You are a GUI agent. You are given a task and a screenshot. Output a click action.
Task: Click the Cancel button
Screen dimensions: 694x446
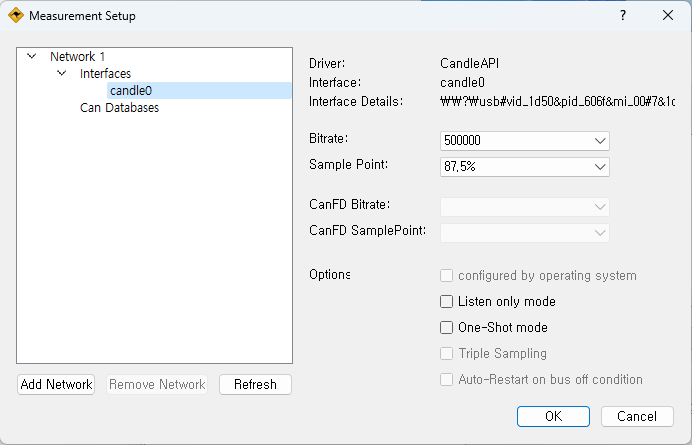tap(637, 416)
